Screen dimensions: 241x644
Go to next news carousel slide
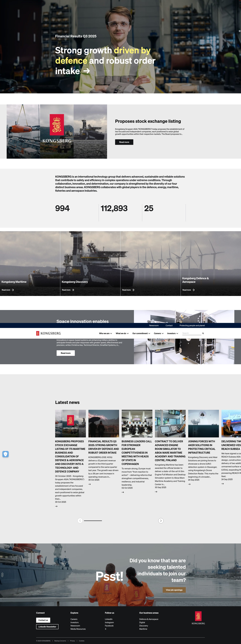coord(161,521)
